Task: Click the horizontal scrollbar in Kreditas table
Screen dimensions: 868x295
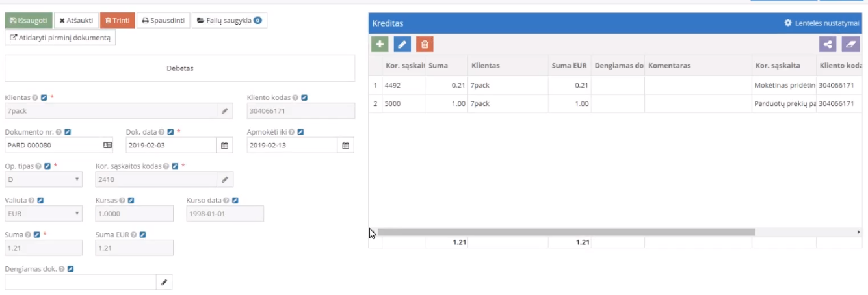Action: (x=566, y=232)
